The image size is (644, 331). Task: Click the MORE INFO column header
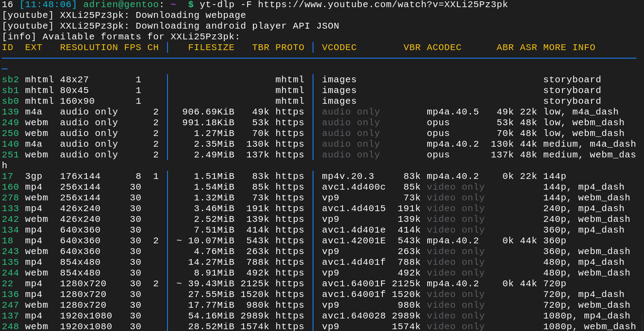point(569,47)
